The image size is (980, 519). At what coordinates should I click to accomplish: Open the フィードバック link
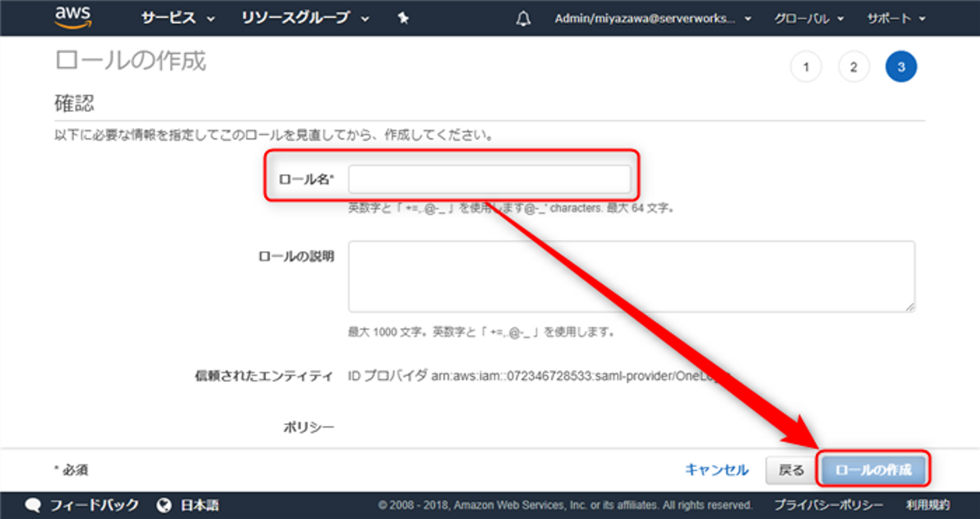coord(95,505)
